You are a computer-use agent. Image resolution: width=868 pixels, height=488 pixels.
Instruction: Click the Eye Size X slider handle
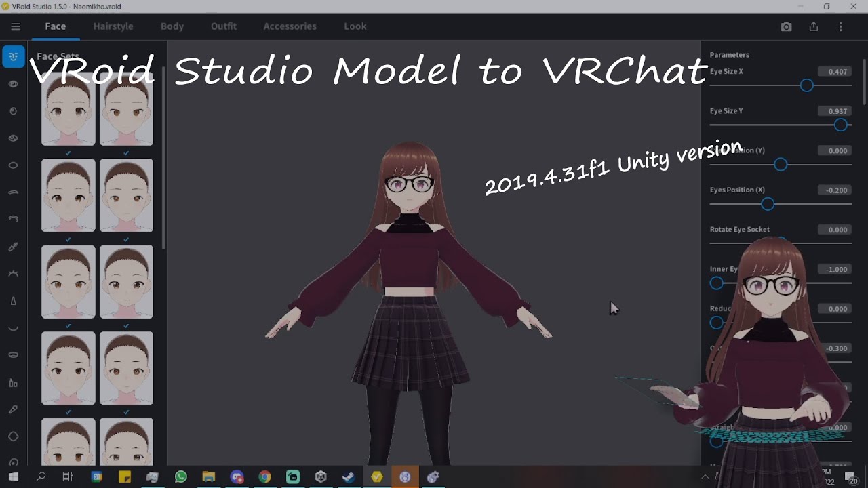806,85
